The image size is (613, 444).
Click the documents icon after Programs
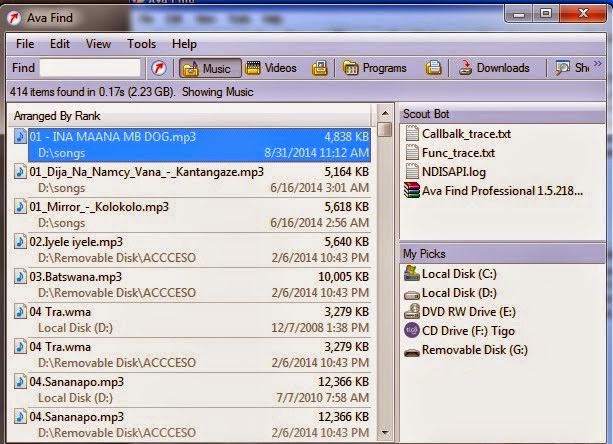coord(434,68)
